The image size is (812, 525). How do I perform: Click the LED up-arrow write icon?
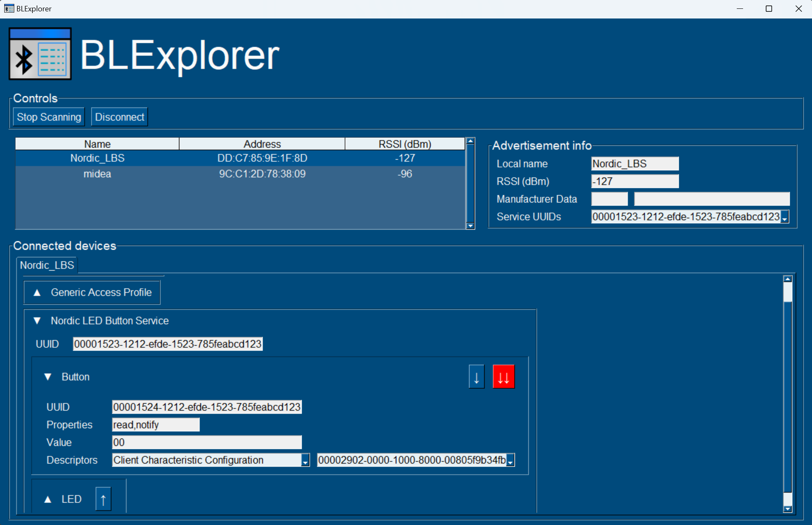click(103, 499)
